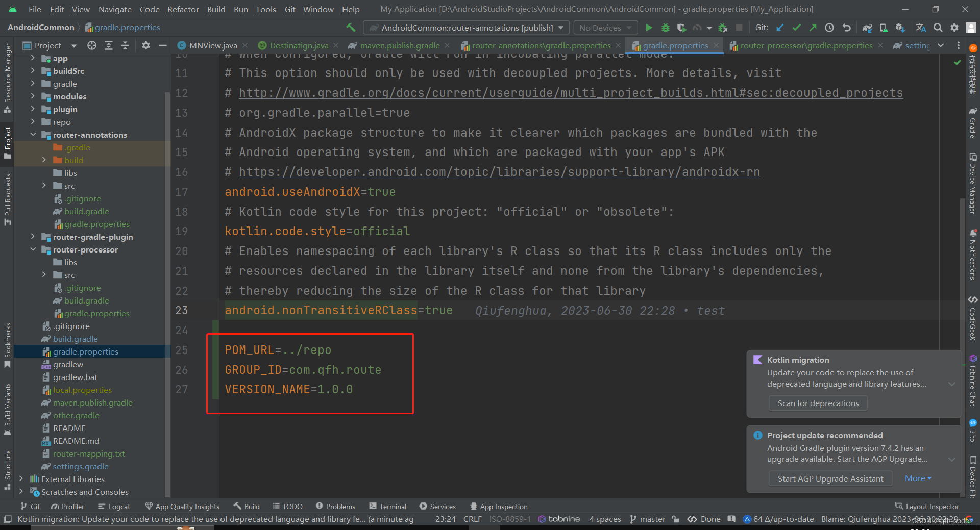Open Project view mode dropdown

click(x=50, y=45)
